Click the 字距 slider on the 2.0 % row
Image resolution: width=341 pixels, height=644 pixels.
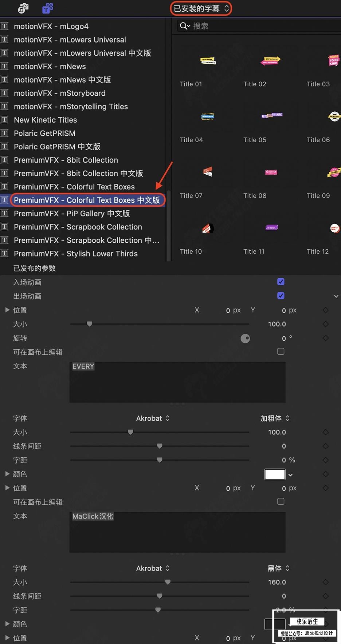(x=160, y=610)
